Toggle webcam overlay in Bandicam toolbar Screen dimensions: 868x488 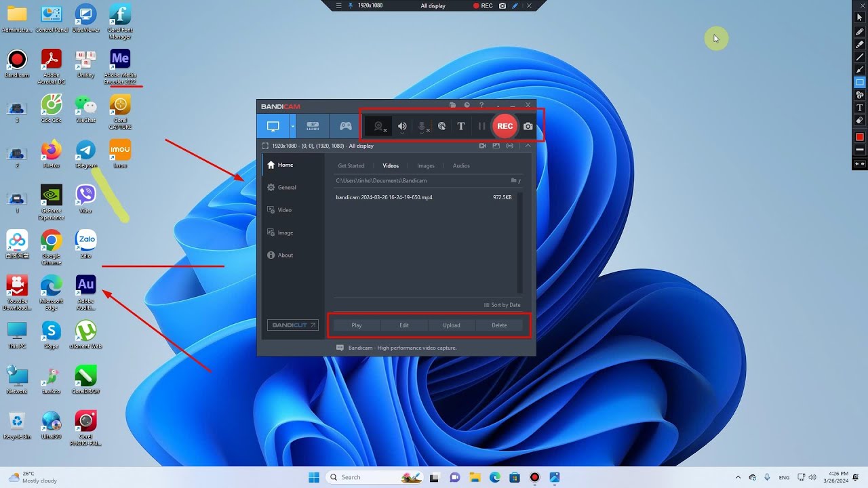(379, 126)
